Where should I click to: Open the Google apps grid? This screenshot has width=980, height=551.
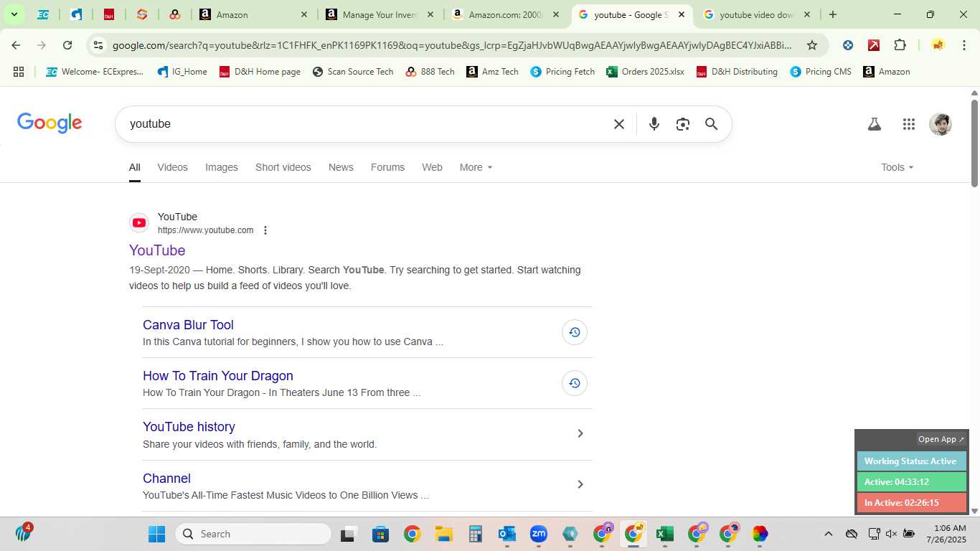point(909,124)
